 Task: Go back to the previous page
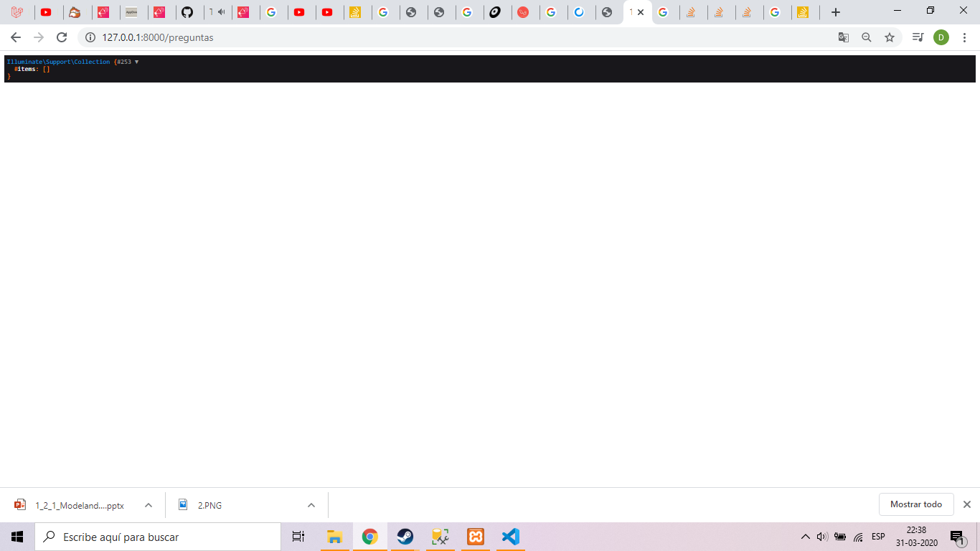click(x=16, y=37)
